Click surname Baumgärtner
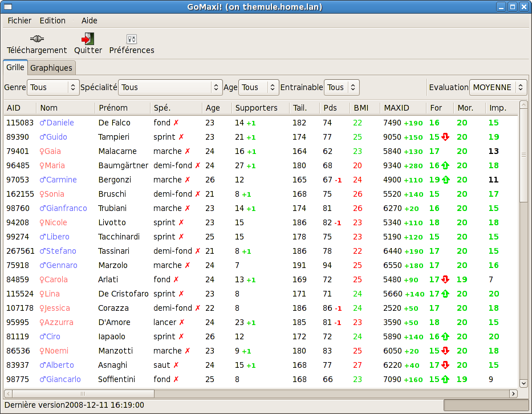 (123, 165)
